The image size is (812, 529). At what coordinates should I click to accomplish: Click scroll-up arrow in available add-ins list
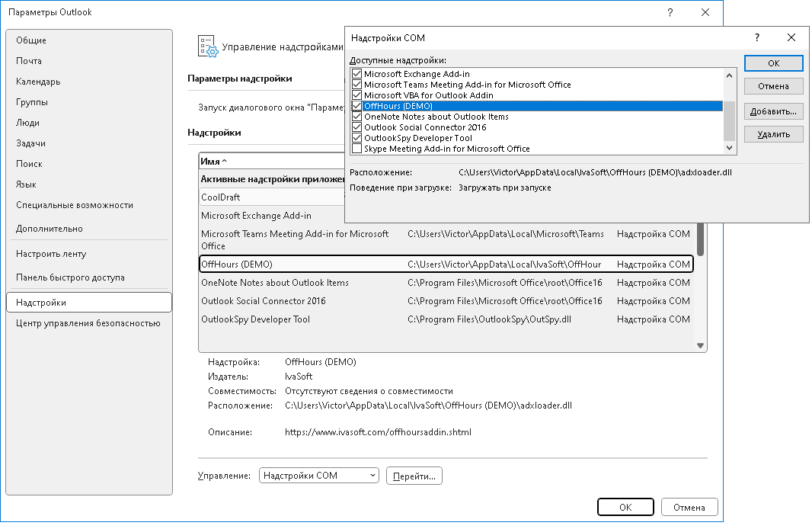click(729, 75)
